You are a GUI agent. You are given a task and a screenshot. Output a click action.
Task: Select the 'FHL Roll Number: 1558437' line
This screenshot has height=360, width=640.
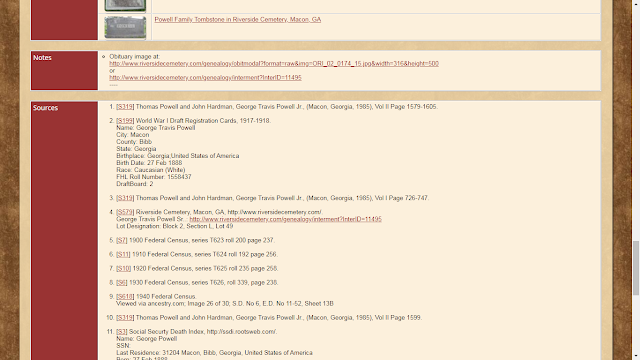pyautogui.click(x=153, y=177)
